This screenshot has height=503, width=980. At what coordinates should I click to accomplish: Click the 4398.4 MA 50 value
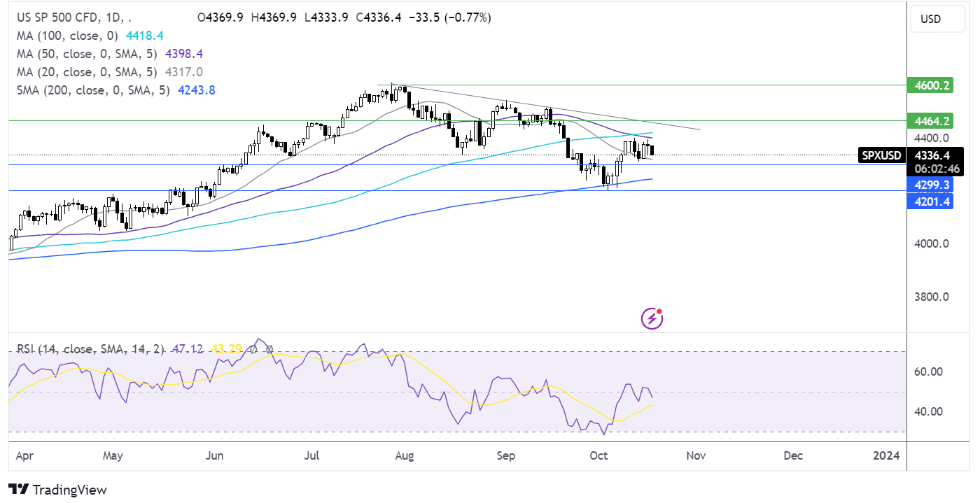click(183, 54)
